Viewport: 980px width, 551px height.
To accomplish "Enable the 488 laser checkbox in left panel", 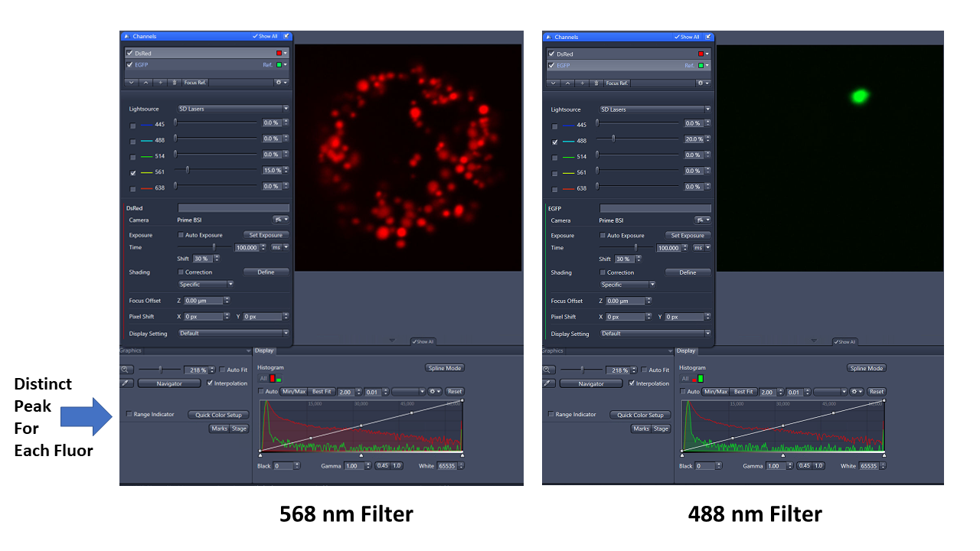I will coord(133,142).
